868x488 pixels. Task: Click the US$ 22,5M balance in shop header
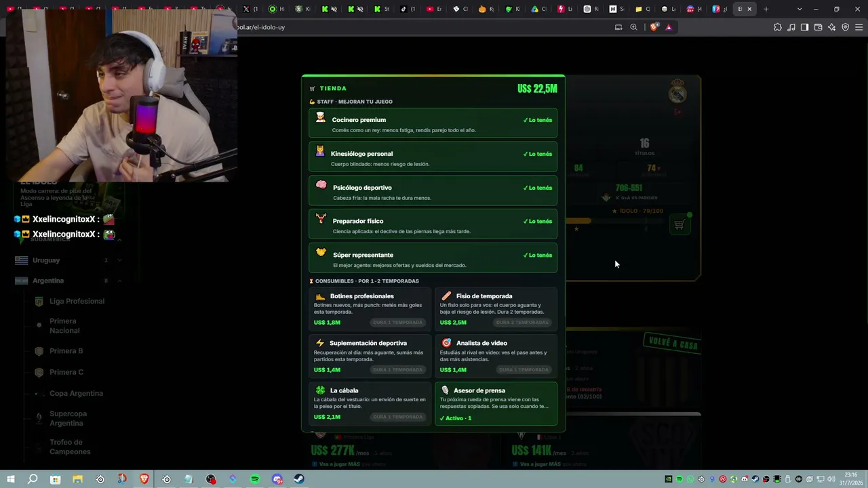537,89
